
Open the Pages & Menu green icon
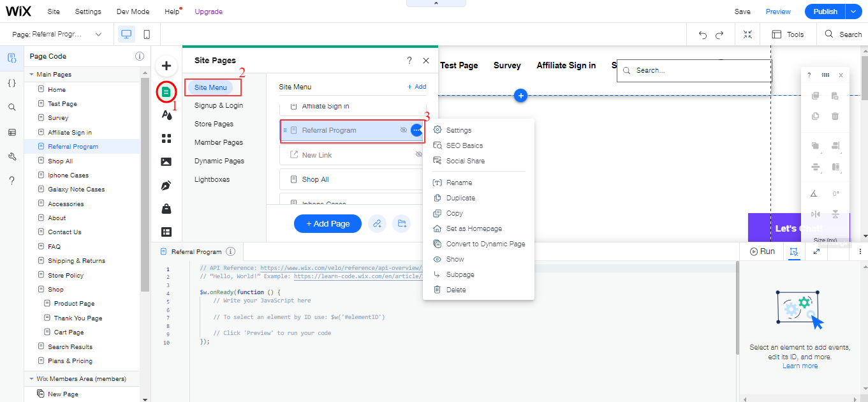[166, 91]
